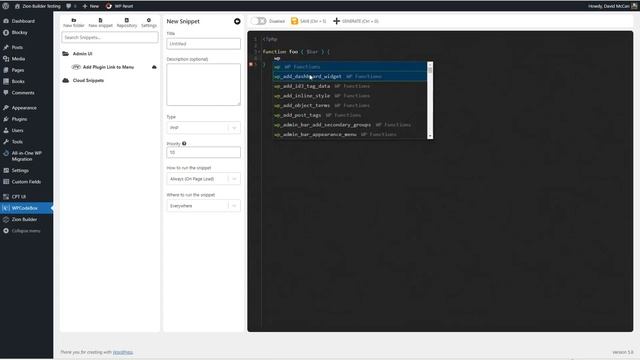Choose wp_add_inline_style suggestion

point(350,96)
